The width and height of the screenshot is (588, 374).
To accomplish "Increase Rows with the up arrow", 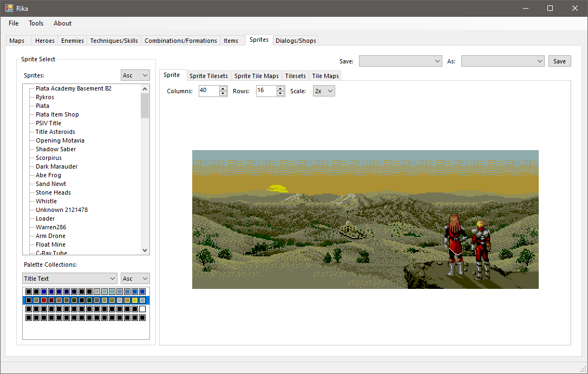I will [280, 88].
